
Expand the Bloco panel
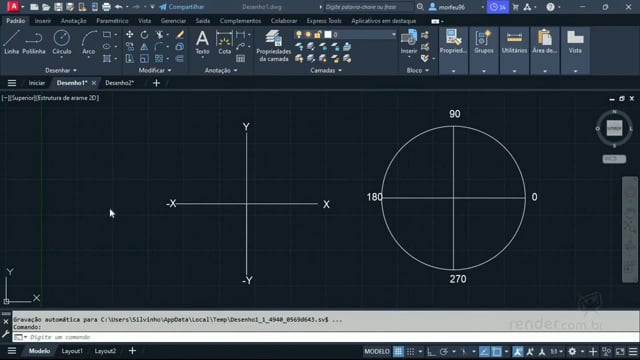(x=418, y=70)
